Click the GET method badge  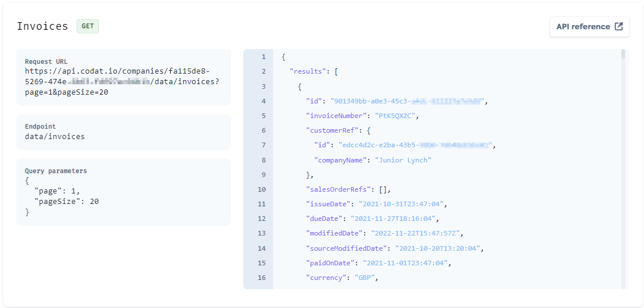[88, 26]
